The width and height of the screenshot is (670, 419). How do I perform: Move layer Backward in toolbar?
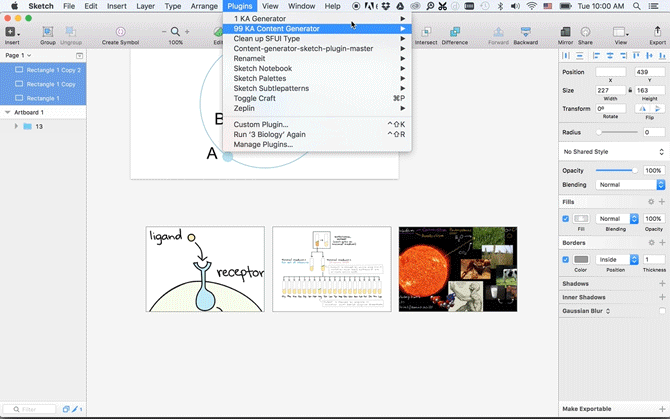pos(526,32)
